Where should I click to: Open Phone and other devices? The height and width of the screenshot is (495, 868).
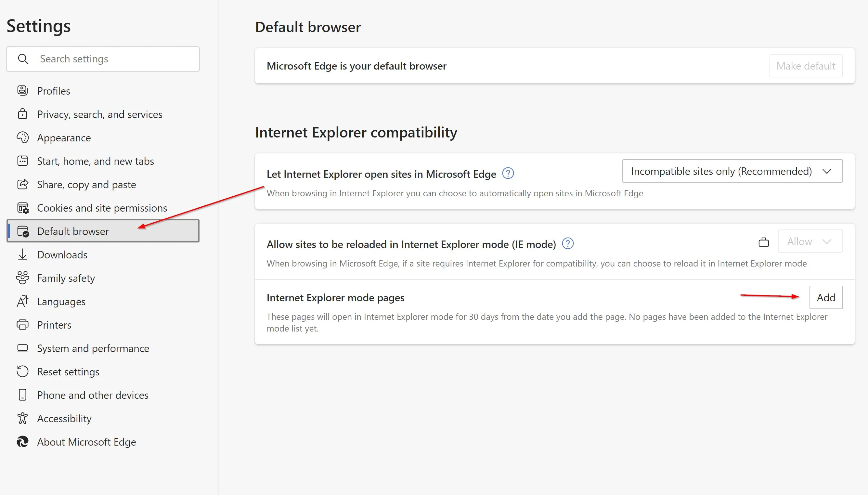pyautogui.click(x=103, y=395)
